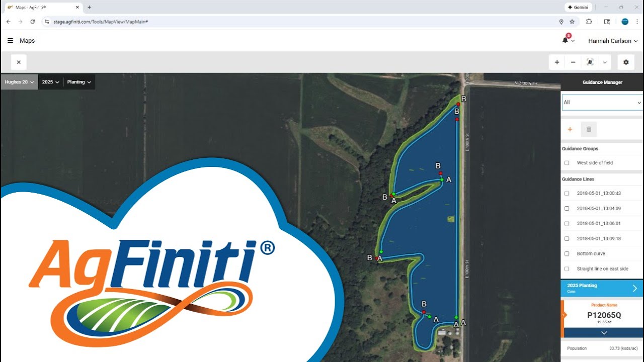Screen dimensions: 644x362
Task: Check guidance line 2018-05-01_13:04:09
Action: pos(567,208)
